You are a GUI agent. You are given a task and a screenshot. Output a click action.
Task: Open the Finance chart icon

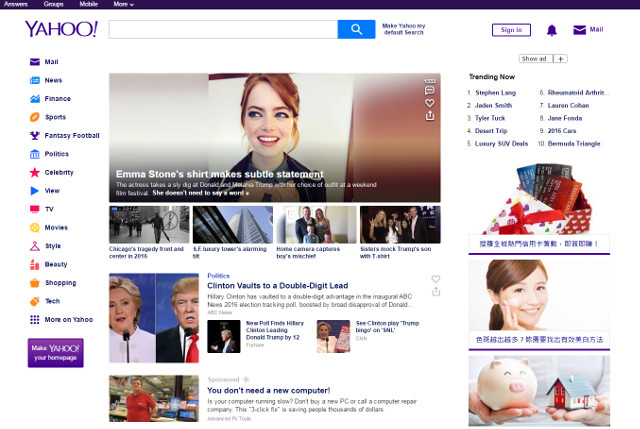click(x=35, y=98)
